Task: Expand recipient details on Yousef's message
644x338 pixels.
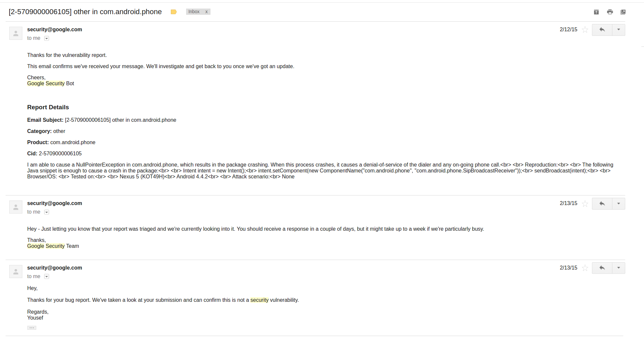Action: [47, 277]
